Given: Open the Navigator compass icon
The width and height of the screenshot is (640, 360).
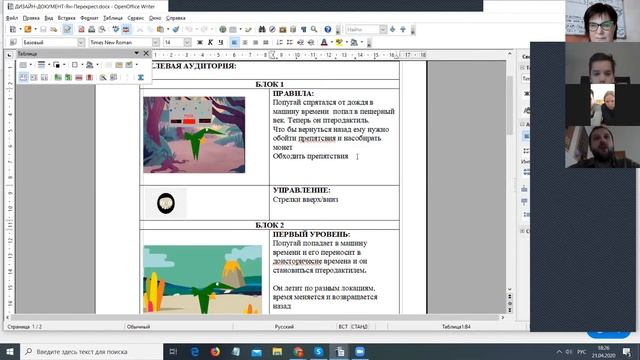Looking at the screenshot, I should click(x=272, y=29).
